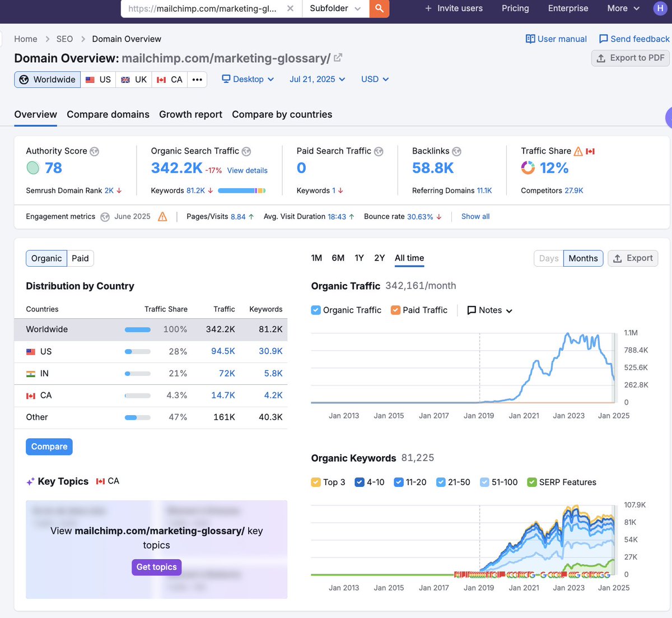Click the green Authority Score circle
Screen dimensions: 672x618
point(33,168)
